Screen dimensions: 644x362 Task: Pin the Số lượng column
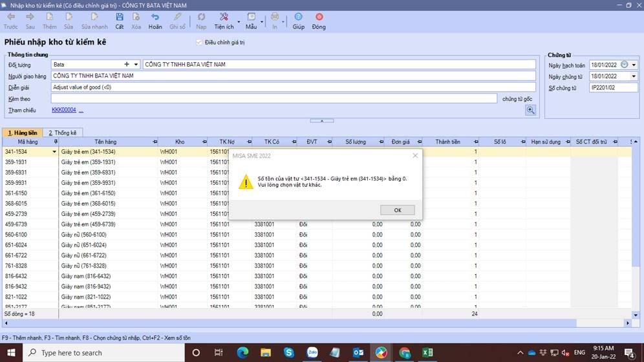pyautogui.click(x=381, y=142)
